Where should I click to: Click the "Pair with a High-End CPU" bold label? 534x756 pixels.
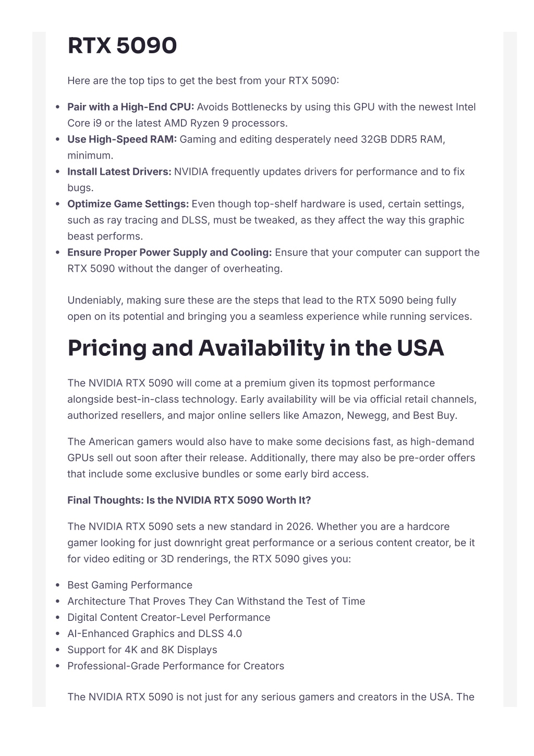pos(130,107)
